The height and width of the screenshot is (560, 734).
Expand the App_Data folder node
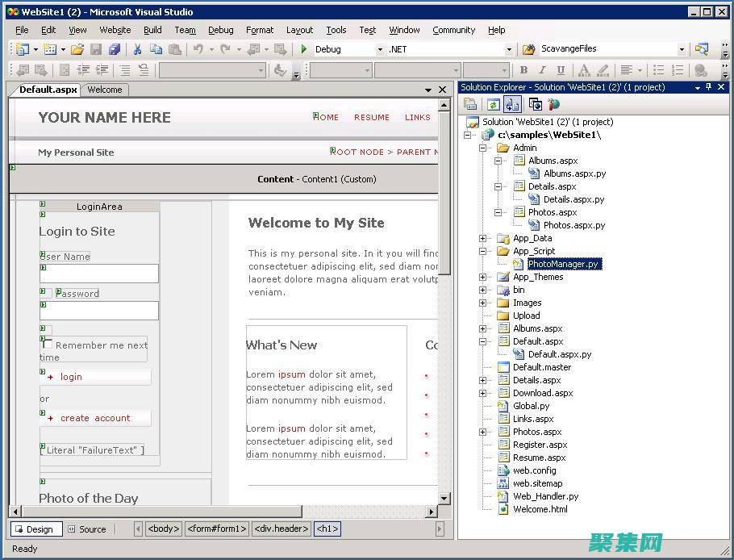coord(483,238)
